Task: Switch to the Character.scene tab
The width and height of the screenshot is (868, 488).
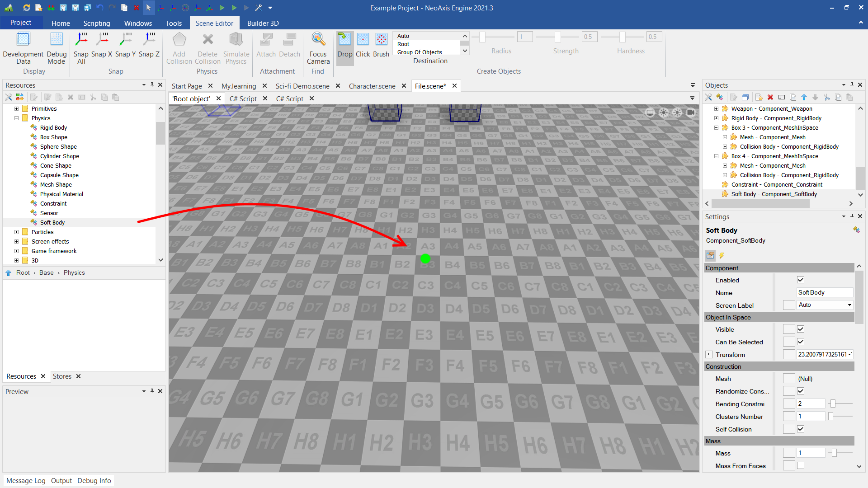Action: click(x=372, y=86)
